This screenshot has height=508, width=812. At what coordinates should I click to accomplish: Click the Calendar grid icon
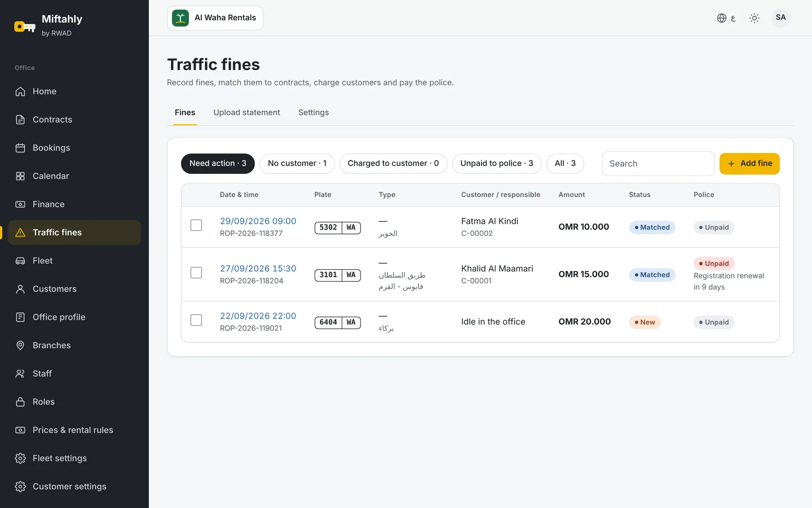(20, 176)
